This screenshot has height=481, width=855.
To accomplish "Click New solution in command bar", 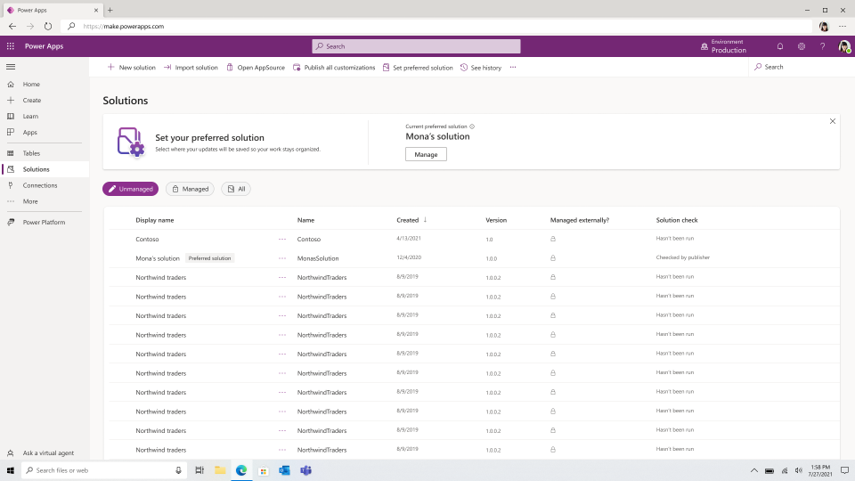I will click(x=131, y=68).
